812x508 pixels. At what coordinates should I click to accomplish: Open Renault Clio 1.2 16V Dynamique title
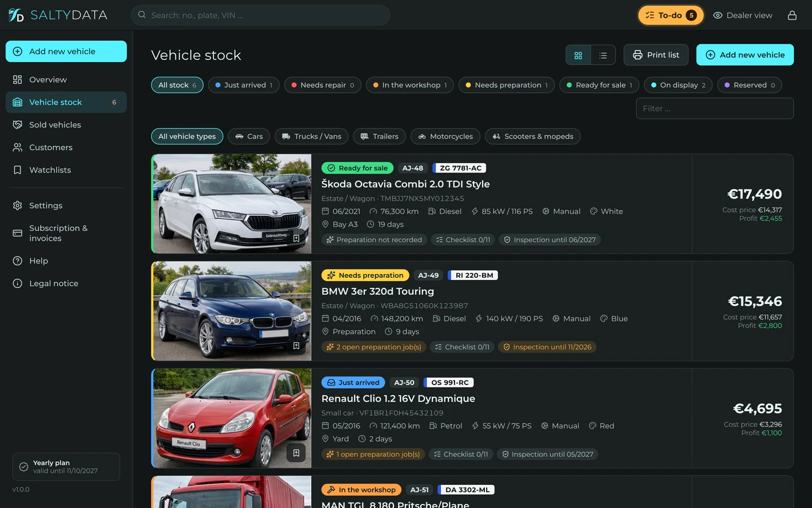[398, 398]
